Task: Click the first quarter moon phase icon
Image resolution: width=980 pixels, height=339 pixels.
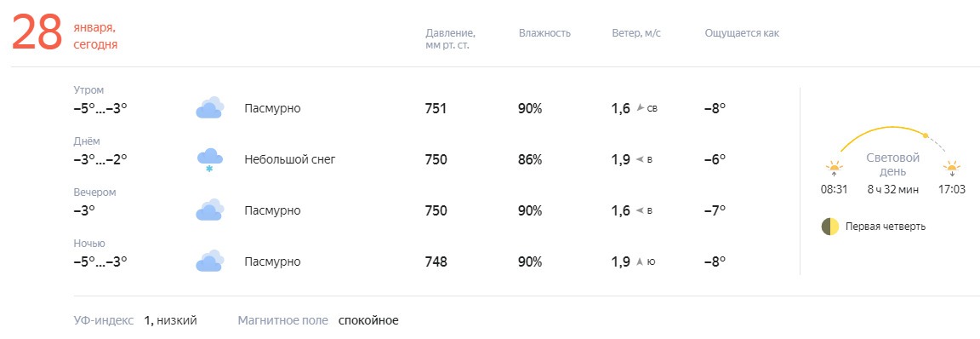Action: pos(830,227)
